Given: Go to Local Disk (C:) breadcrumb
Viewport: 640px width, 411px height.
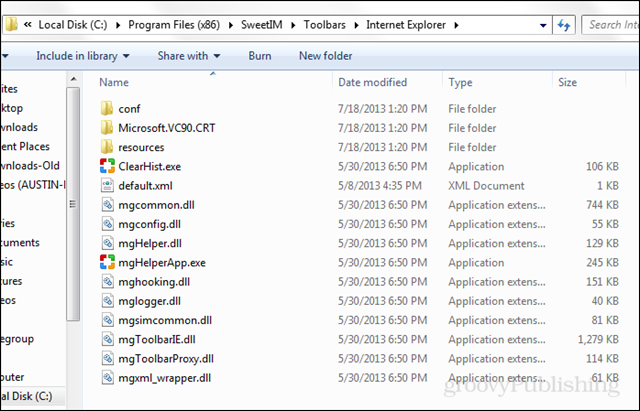Looking at the screenshot, I should 73,25.
